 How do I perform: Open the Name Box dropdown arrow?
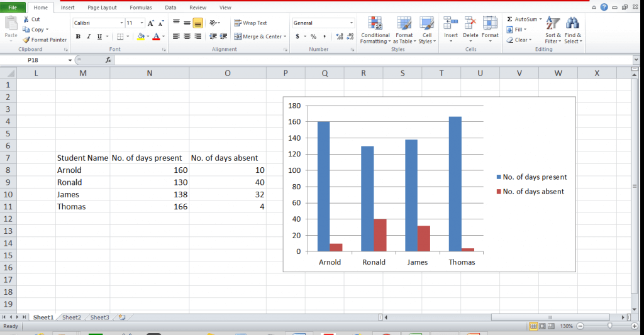click(70, 60)
